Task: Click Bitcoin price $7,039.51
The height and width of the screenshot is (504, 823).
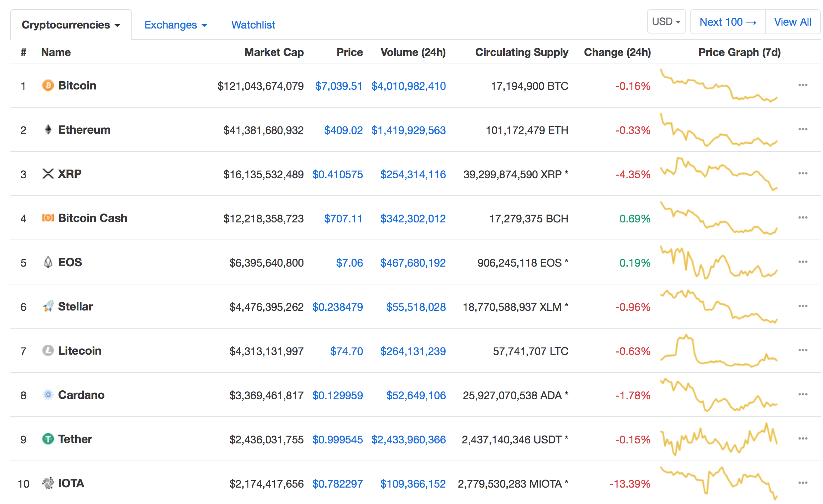Action: tap(339, 86)
